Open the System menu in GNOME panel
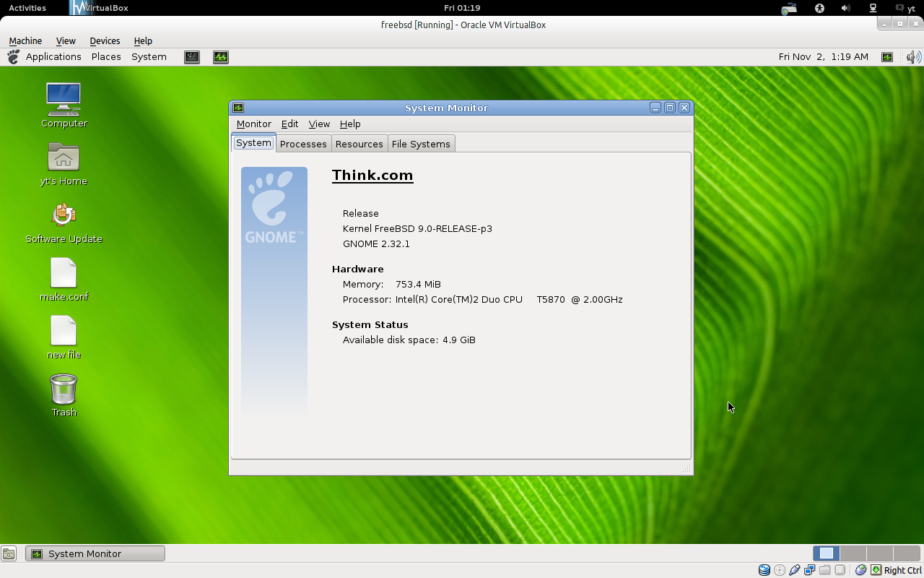Viewport: 924px width, 578px height. pos(149,57)
